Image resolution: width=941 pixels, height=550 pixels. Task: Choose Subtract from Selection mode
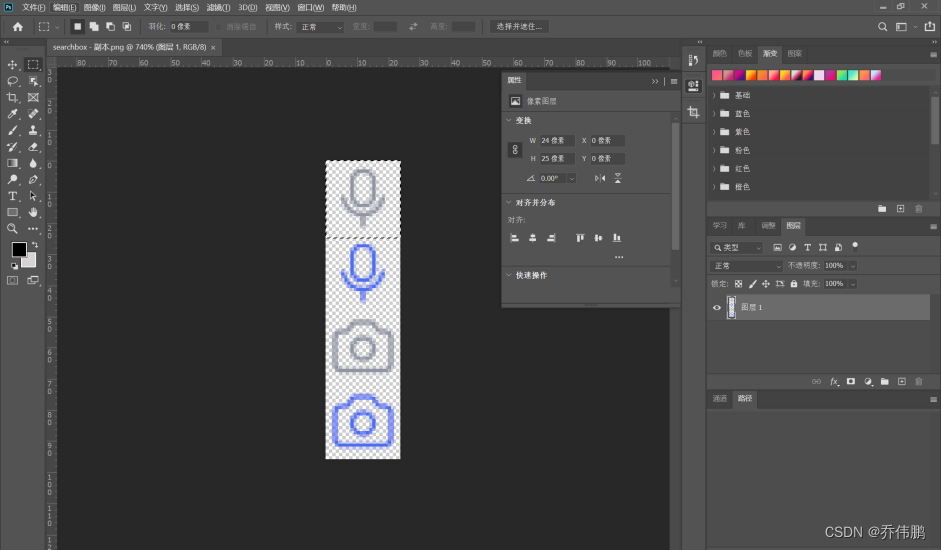[x=110, y=26]
